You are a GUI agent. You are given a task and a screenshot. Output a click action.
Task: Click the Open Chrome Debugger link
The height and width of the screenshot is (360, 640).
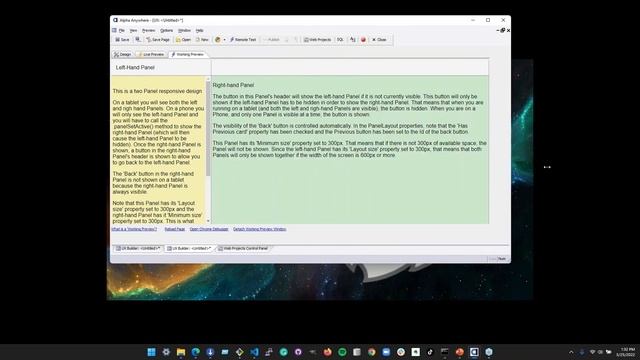coord(209,229)
